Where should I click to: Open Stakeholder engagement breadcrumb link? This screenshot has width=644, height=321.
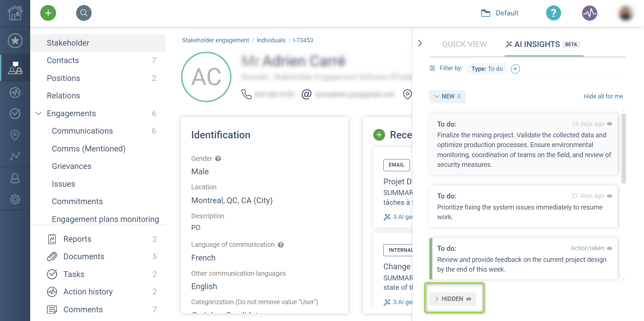[215, 40]
